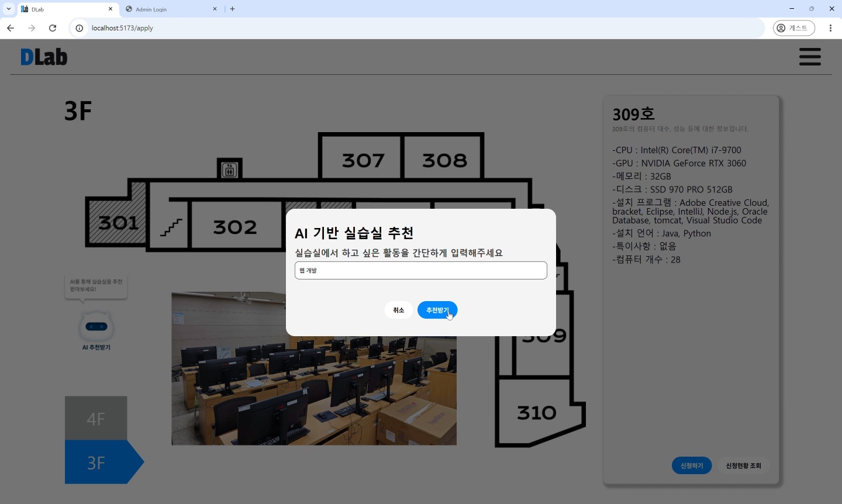Click the site information icon in address bar

[80, 28]
